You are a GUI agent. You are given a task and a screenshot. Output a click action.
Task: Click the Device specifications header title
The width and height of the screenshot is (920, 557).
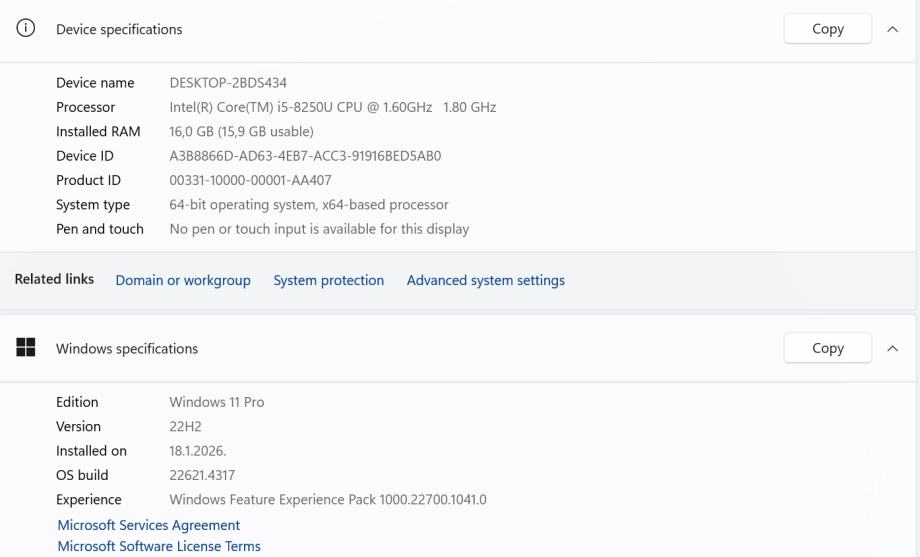[119, 29]
